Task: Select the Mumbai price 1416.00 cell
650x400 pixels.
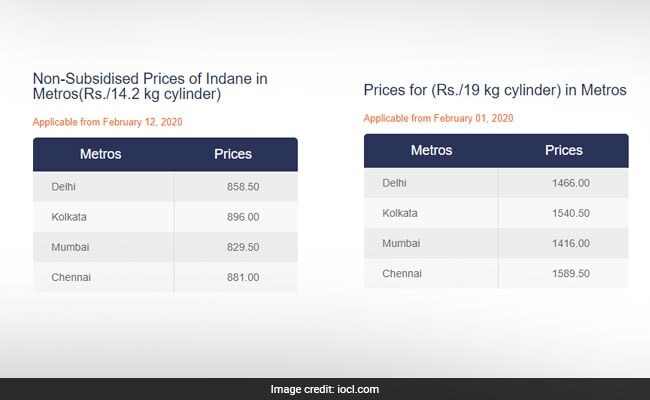Action: pos(570,243)
